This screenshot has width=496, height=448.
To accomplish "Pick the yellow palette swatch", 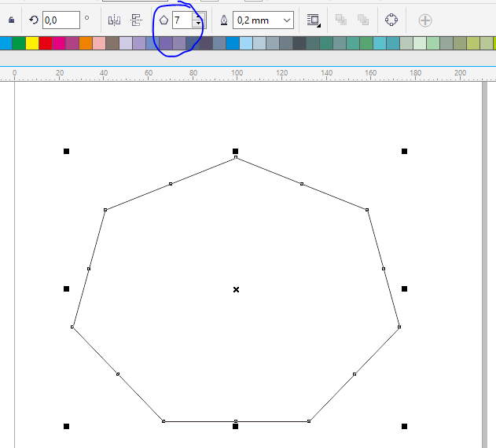I will [x=32, y=43].
